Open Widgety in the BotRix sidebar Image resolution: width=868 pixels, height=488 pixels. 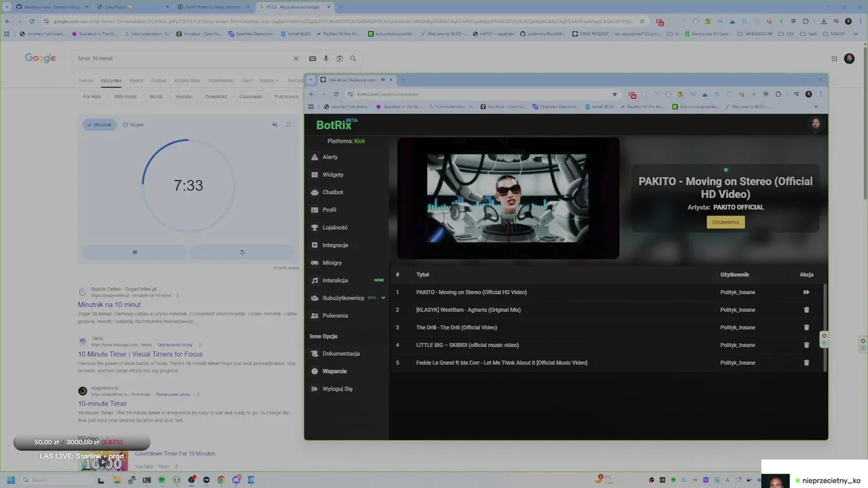[332, 174]
